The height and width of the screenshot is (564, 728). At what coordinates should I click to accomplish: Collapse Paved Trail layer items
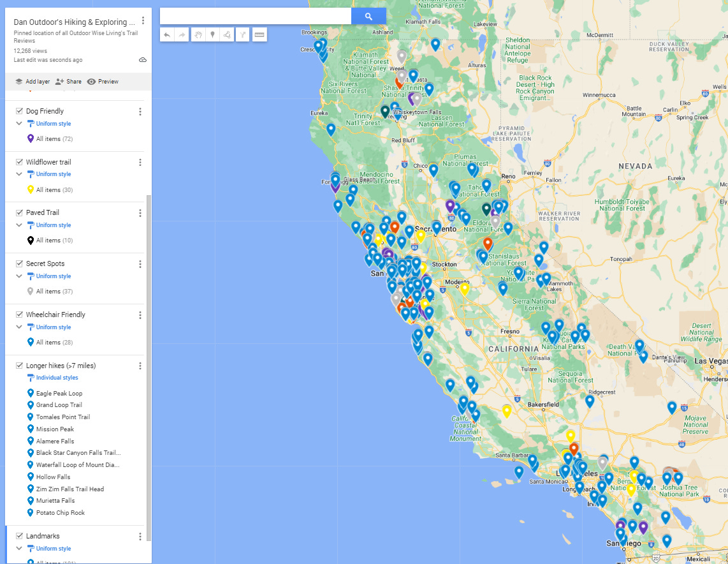(x=19, y=225)
